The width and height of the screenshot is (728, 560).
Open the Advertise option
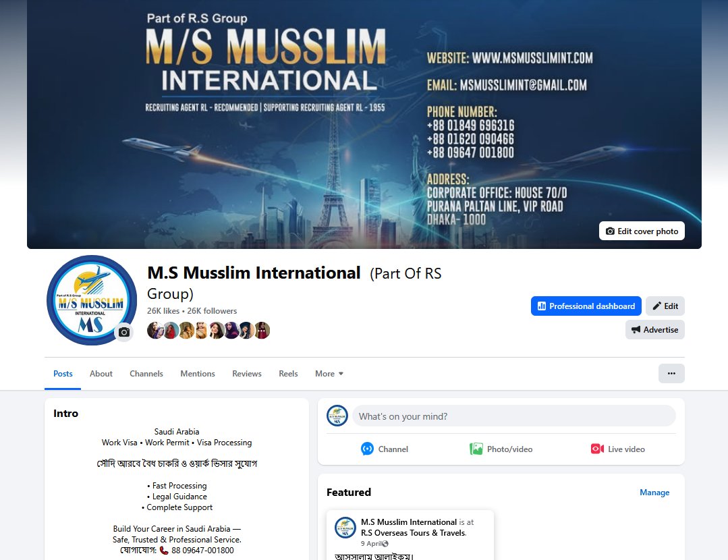point(654,330)
